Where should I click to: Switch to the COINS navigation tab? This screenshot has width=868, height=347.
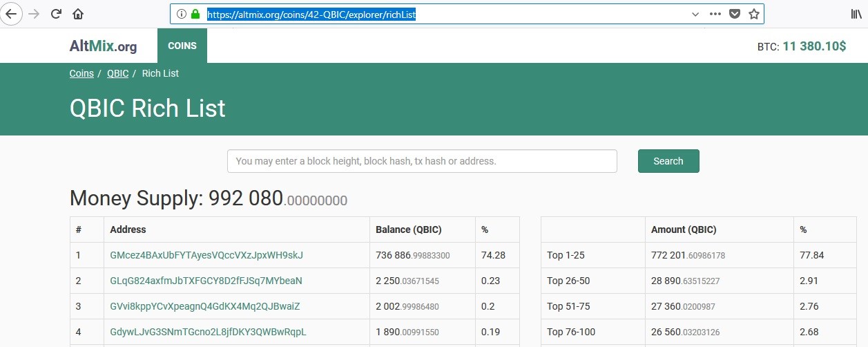182,46
